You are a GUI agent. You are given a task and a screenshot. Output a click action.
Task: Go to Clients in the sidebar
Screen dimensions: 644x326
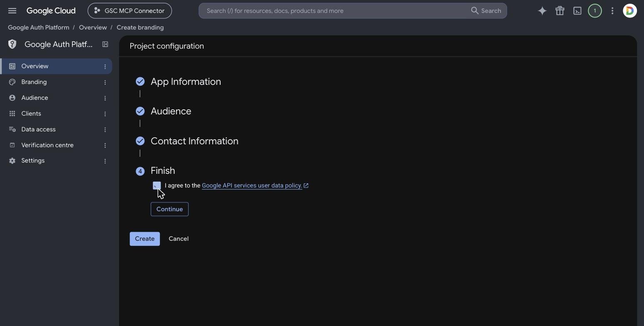tap(56, 114)
